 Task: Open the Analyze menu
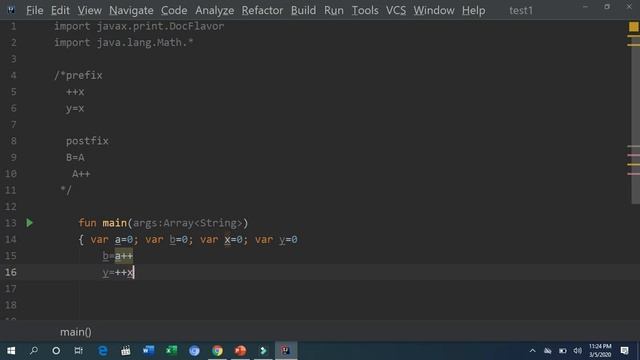click(x=214, y=10)
